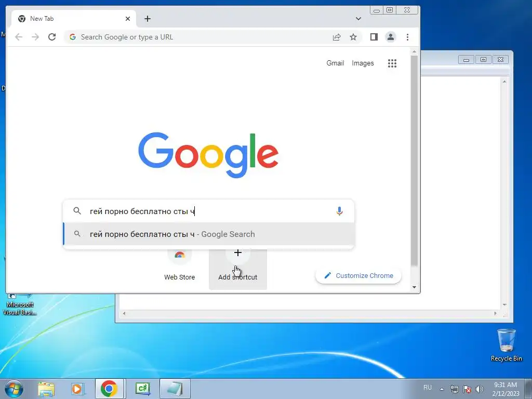532x399 pixels.
Task: Click the volume speaker tray icon
Action: [x=480, y=389]
